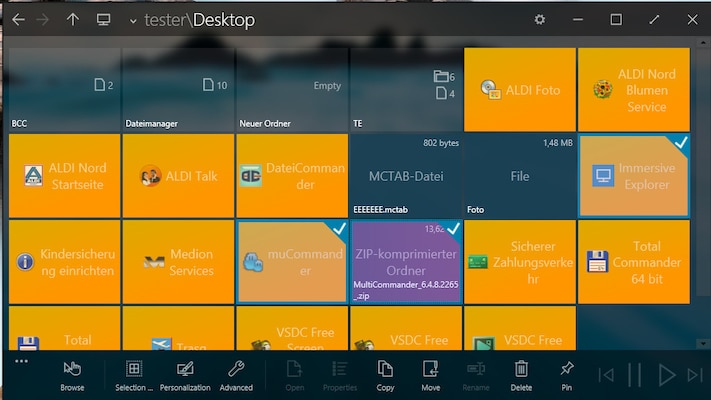Open the Selection menu in toolbar
This screenshot has height=400, width=711.
click(134, 374)
